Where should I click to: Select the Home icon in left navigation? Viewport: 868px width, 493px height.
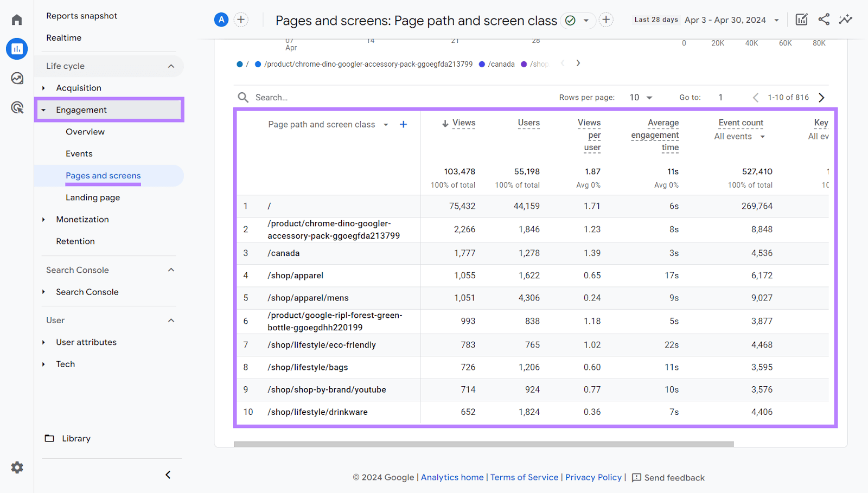16,19
